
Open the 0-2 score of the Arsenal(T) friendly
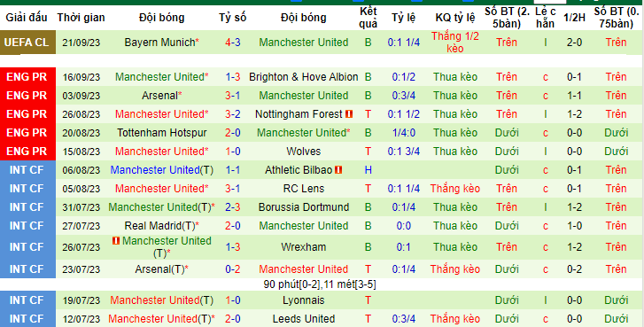click(232, 269)
